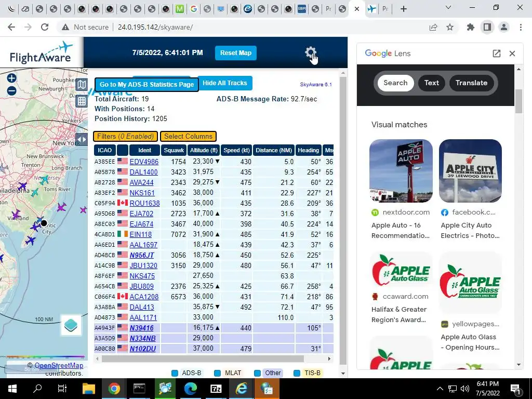This screenshot has width=532, height=399.
Task: Open the map layers switcher
Action: (71, 325)
